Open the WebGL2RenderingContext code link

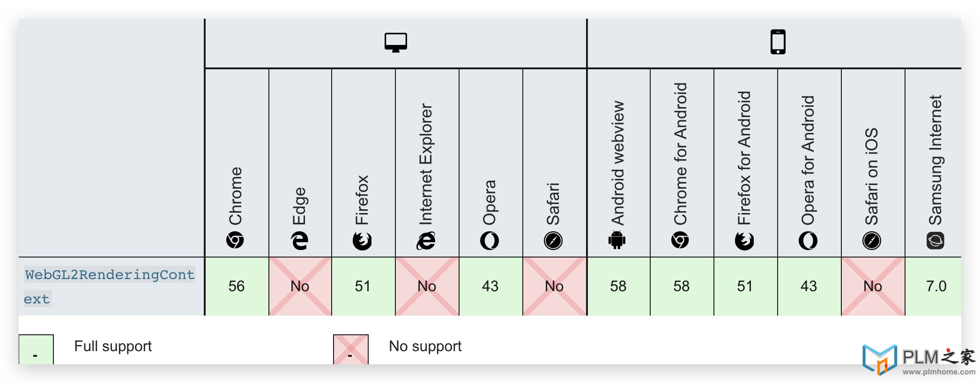coord(110,286)
